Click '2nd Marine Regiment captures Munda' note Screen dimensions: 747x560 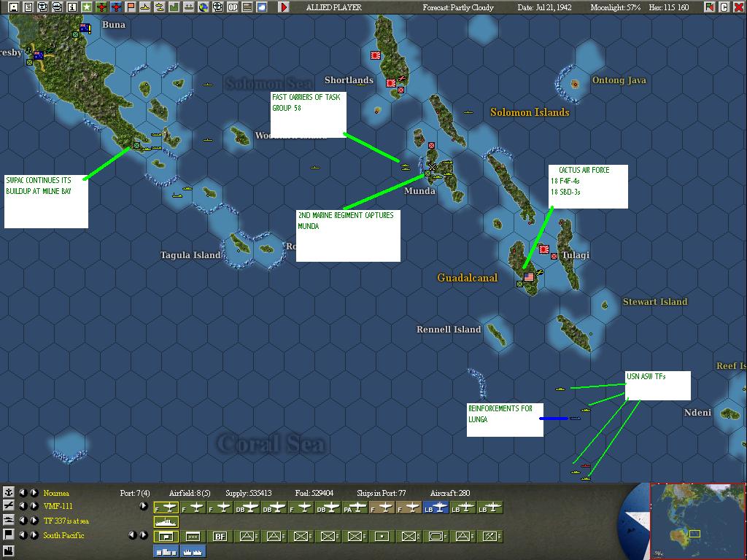point(348,236)
